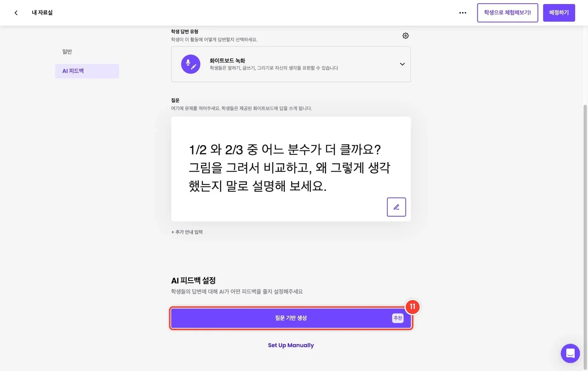Select the AI 피드백 tab

coord(87,71)
